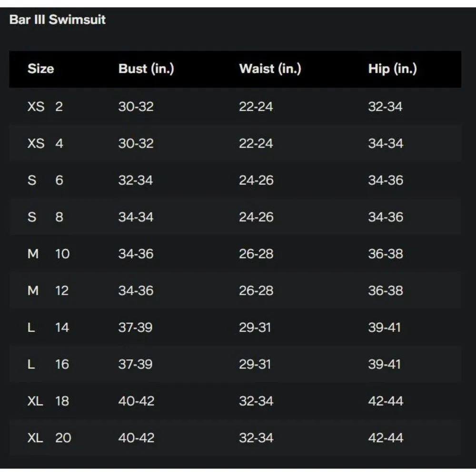Click the Bust (in.) column header
The width and height of the screenshot is (476, 476).
coord(146,69)
